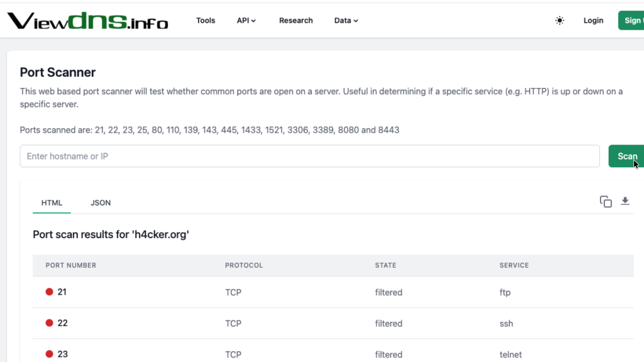Viewport: 644px width, 362px height.
Task: Click the green Scan button
Action: 626,156
